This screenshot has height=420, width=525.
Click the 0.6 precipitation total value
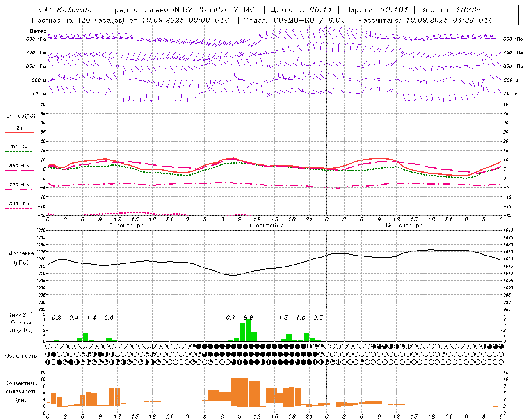coord(109,318)
